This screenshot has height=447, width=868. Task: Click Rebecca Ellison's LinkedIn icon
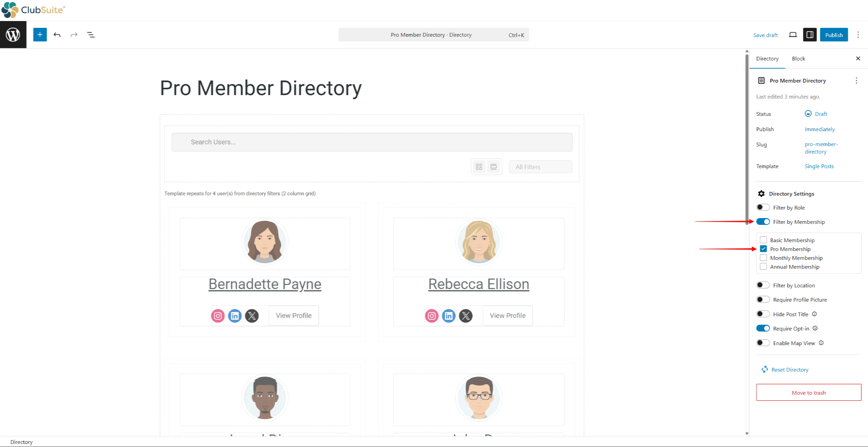coord(448,316)
